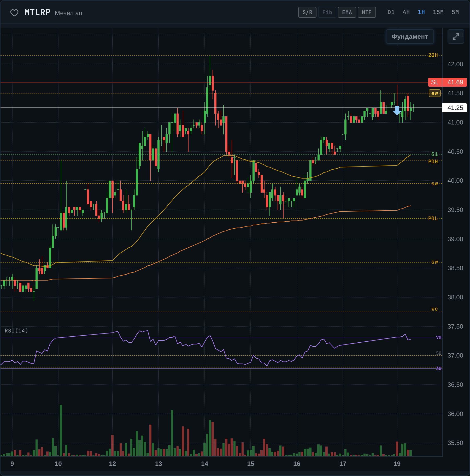
Task: Click the SW level label near 40.00
Action: 434,184
